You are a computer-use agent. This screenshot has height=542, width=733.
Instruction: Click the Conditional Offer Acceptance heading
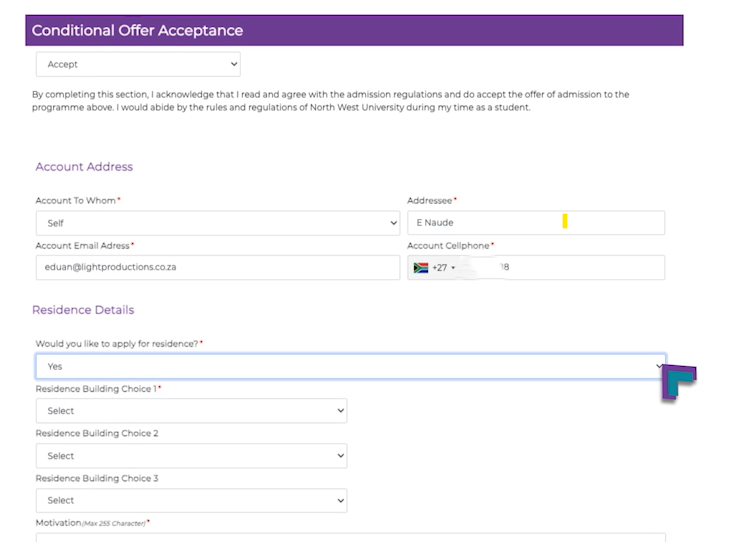(x=137, y=30)
